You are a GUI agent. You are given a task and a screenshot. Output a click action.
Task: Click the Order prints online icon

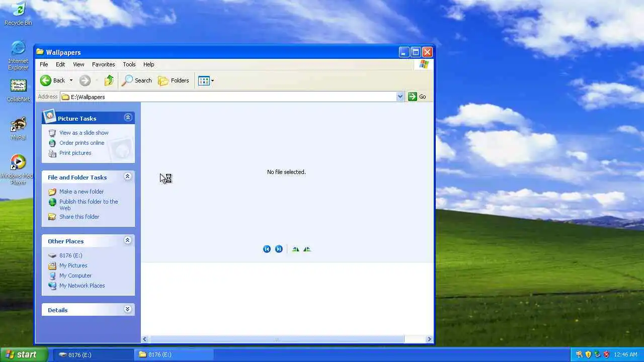click(52, 143)
